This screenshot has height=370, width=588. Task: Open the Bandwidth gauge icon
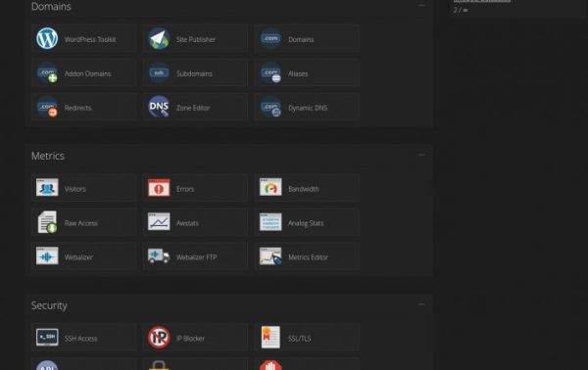[270, 187]
